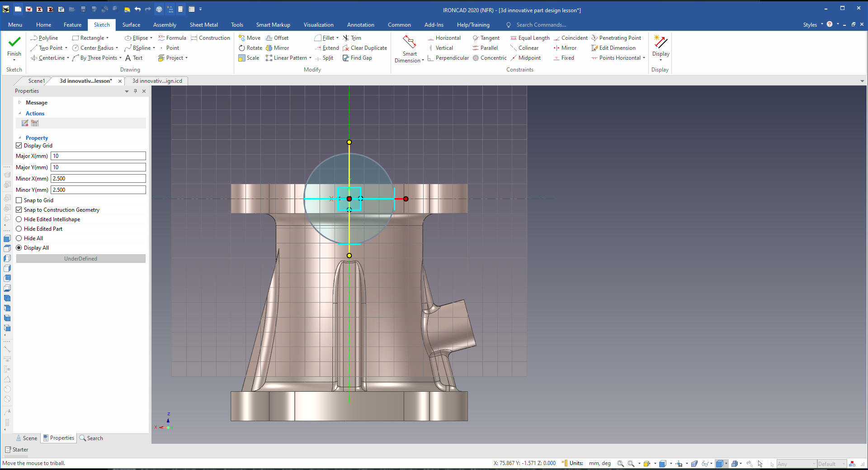
Task: Open the Sheet Metal ribbon tab
Action: pyautogui.click(x=203, y=25)
